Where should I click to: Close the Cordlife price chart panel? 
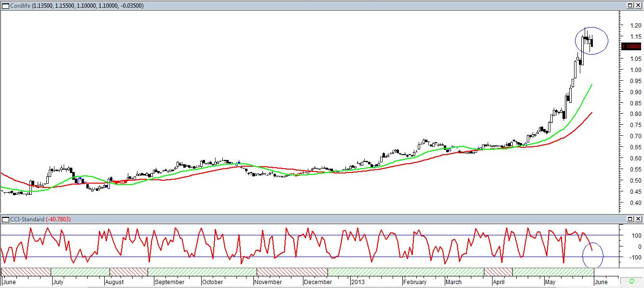coord(637,5)
